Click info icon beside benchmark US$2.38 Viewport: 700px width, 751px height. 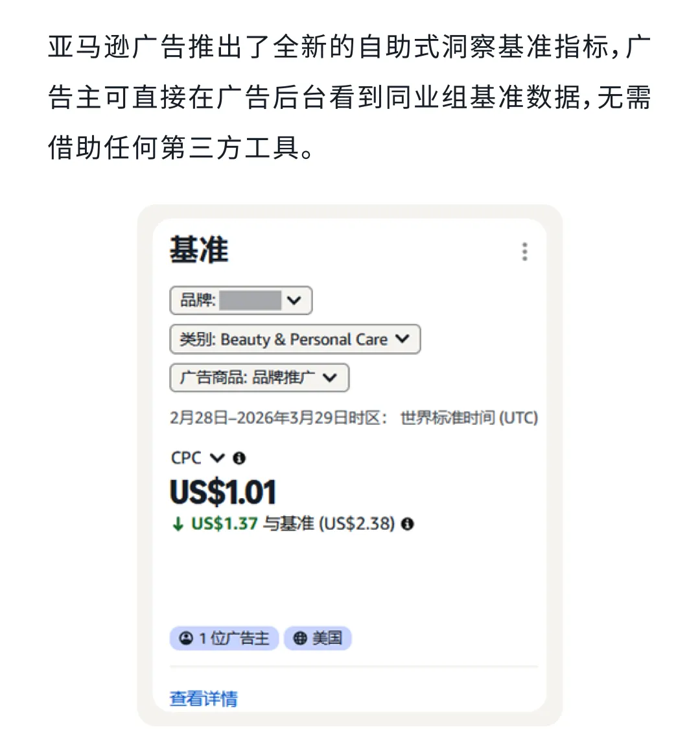(407, 524)
